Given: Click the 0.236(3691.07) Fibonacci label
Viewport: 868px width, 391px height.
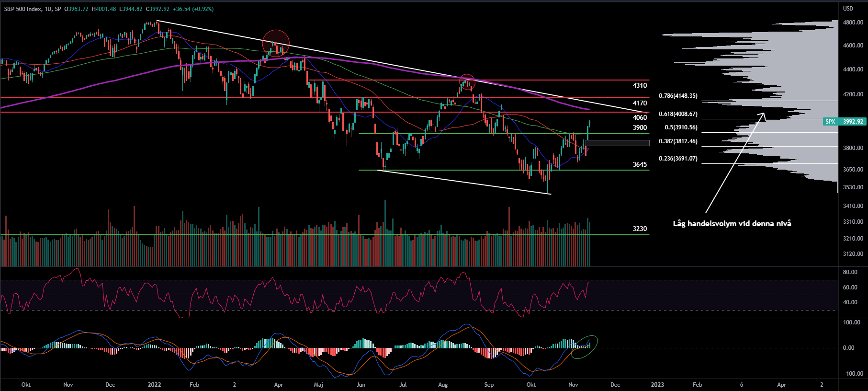Looking at the screenshot, I should point(678,159).
